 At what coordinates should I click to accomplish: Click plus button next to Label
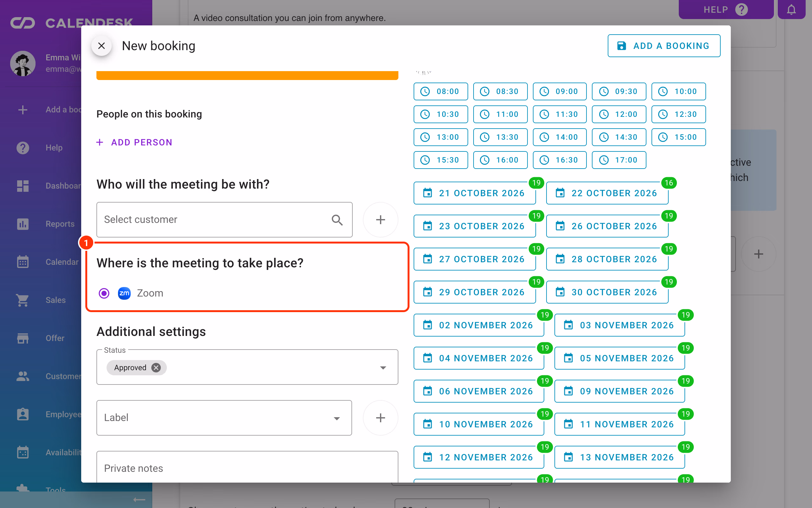tap(380, 418)
